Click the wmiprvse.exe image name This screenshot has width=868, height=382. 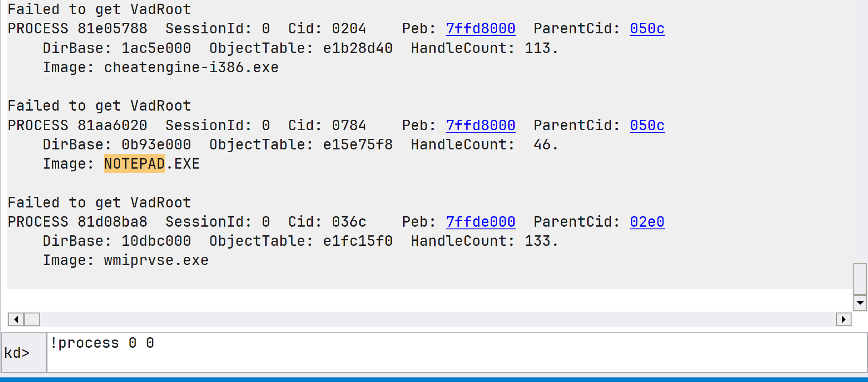[x=156, y=260]
